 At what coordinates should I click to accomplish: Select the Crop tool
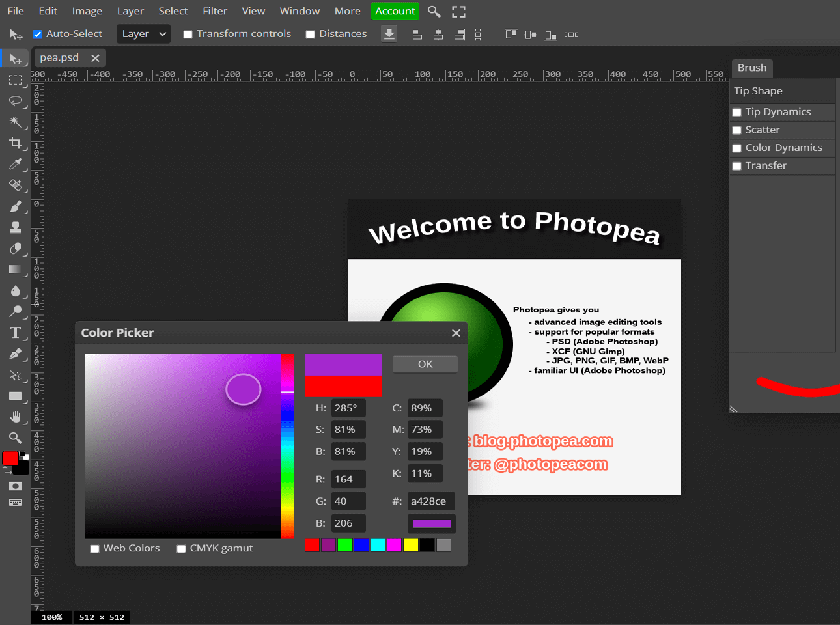16,143
